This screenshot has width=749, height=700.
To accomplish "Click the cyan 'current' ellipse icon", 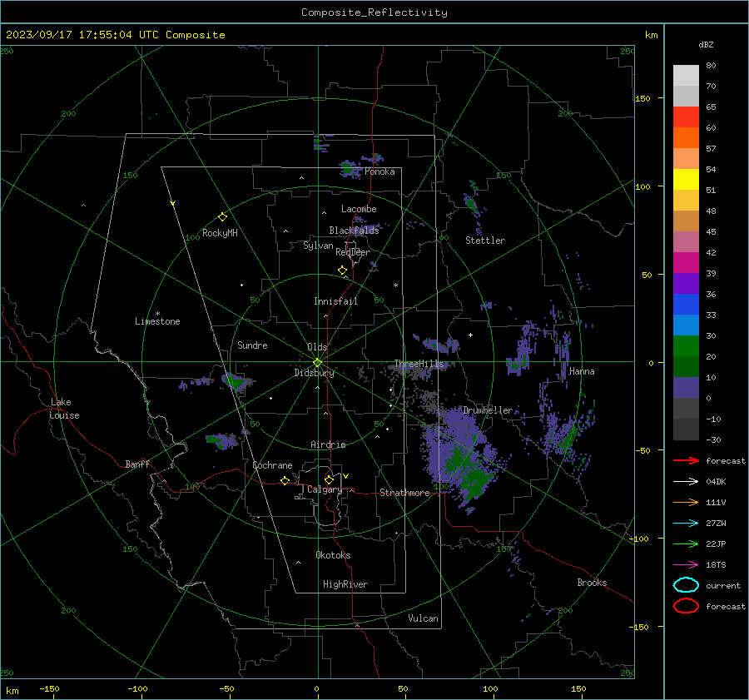I will click(686, 585).
